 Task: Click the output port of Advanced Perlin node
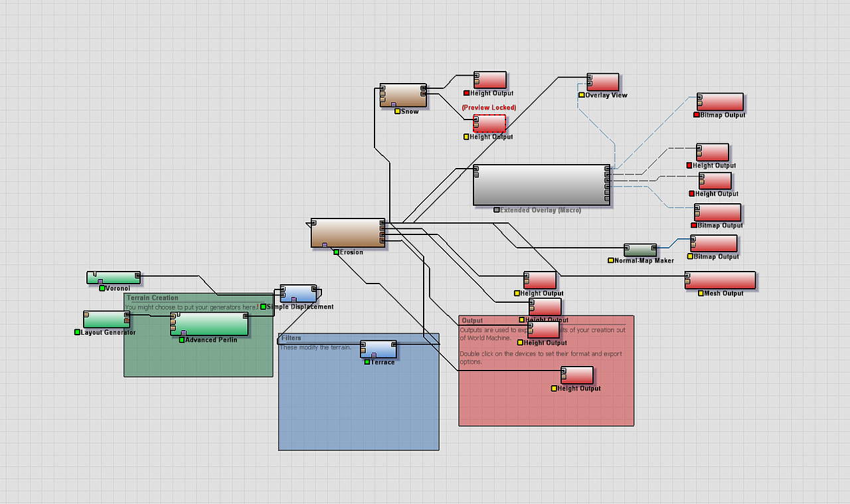[x=245, y=317]
